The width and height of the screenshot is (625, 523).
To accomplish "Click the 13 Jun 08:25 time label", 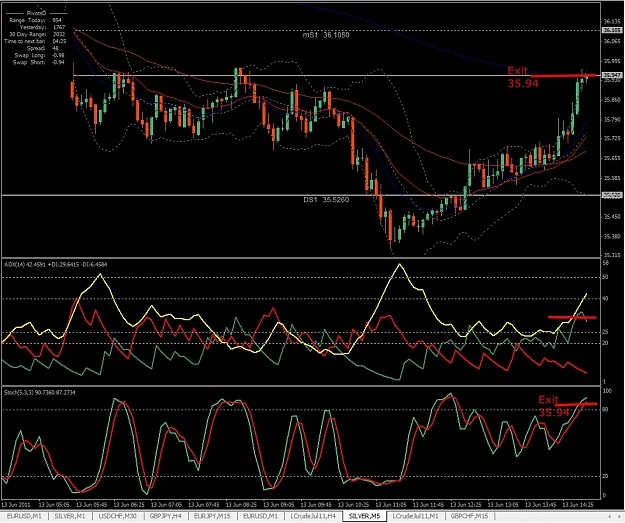I will 241,505.
